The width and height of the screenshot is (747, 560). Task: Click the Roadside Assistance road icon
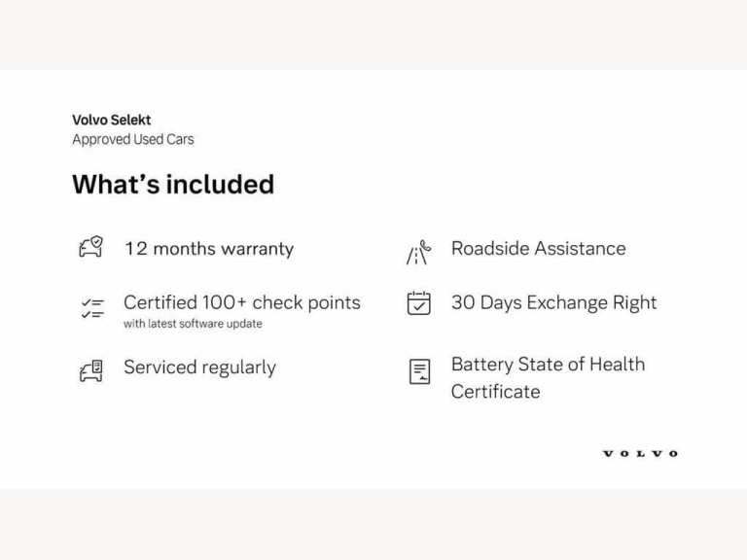pos(417,253)
